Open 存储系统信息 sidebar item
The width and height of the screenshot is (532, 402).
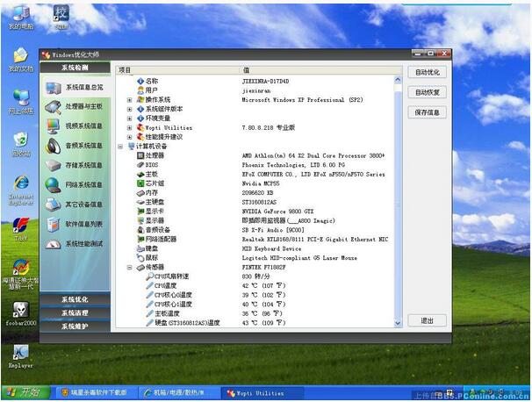click(x=75, y=165)
